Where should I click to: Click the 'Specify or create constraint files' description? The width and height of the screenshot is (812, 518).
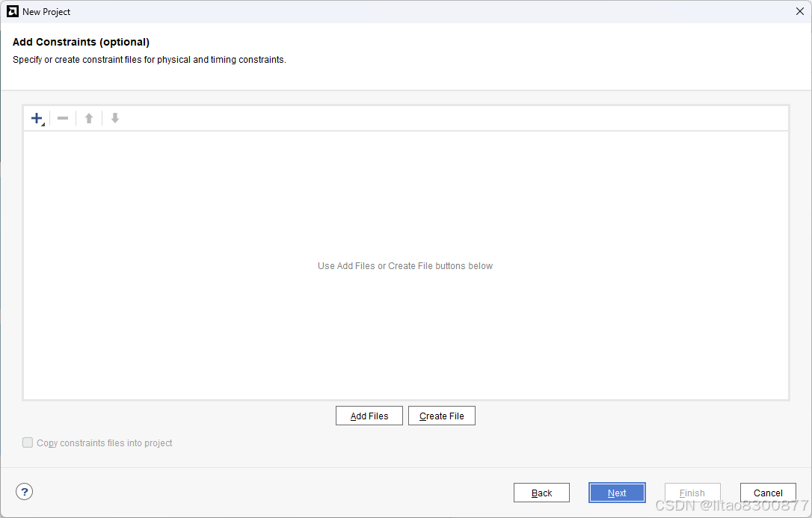(149, 60)
